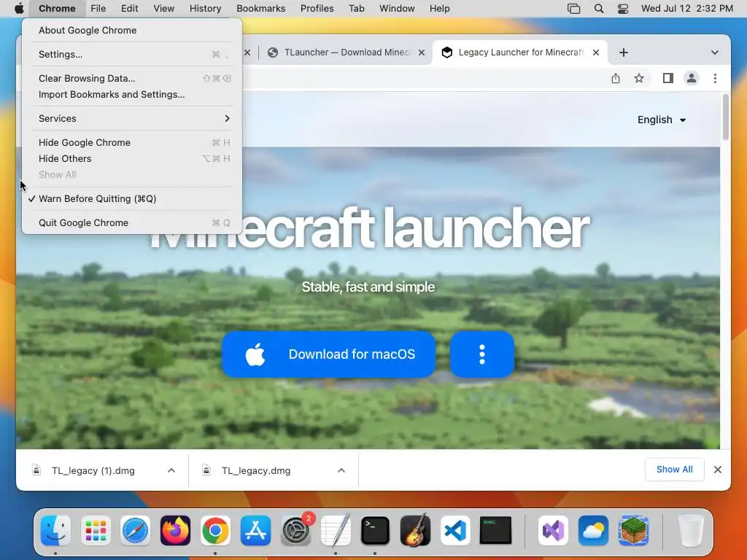Open the View menu

tap(163, 9)
